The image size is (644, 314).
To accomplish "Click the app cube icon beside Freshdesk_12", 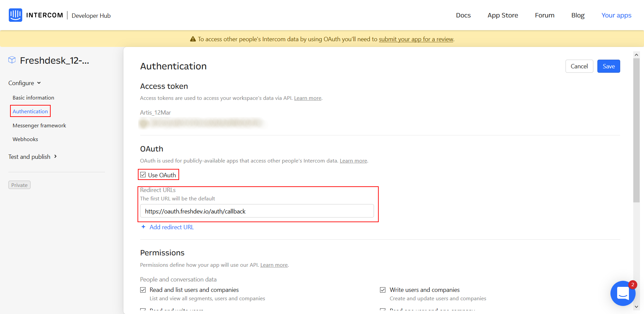I will click(12, 60).
